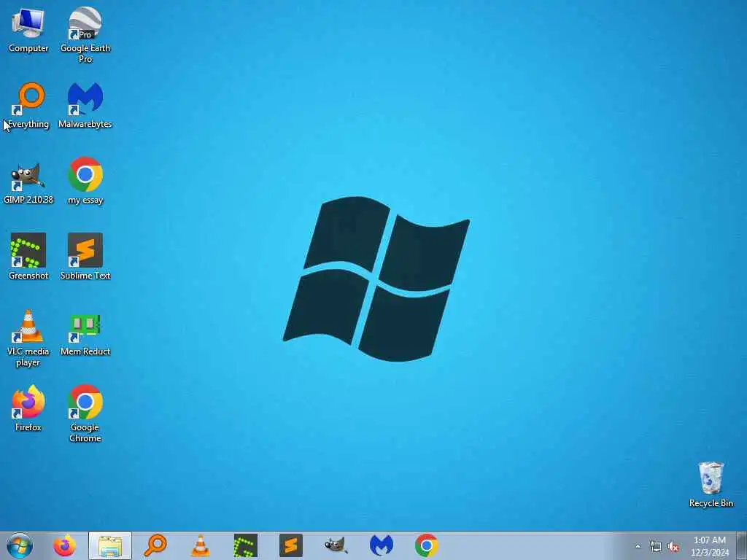Launch Firefox from the taskbar
This screenshot has height=560, width=747.
pyautogui.click(x=64, y=545)
